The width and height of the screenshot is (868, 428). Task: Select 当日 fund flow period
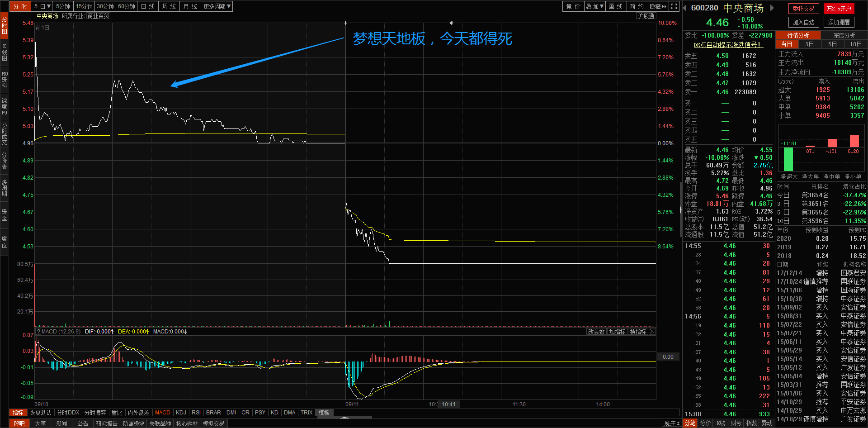click(x=787, y=44)
